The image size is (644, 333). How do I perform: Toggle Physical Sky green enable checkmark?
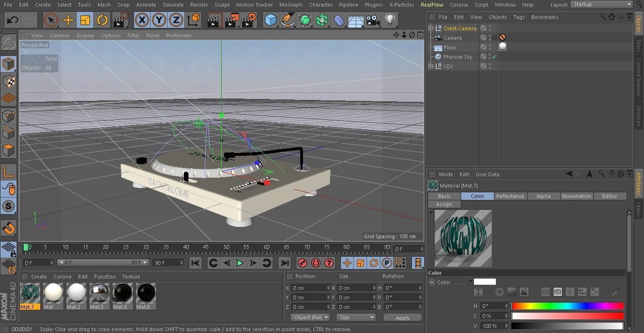pyautogui.click(x=494, y=57)
